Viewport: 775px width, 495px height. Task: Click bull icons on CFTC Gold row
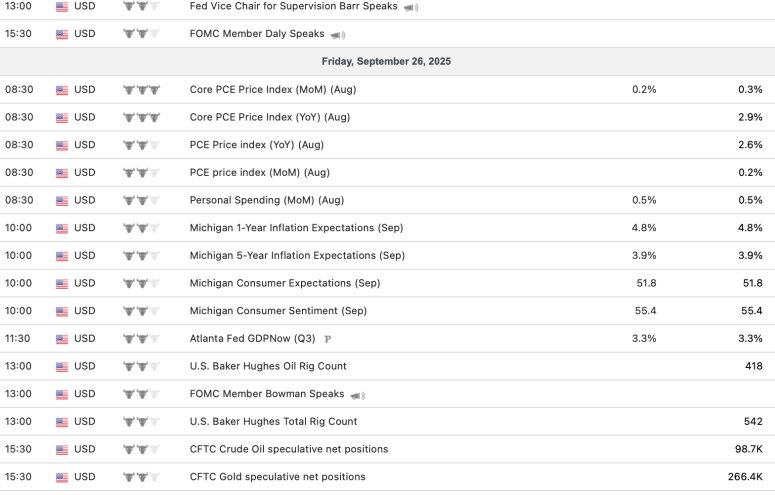click(141, 478)
